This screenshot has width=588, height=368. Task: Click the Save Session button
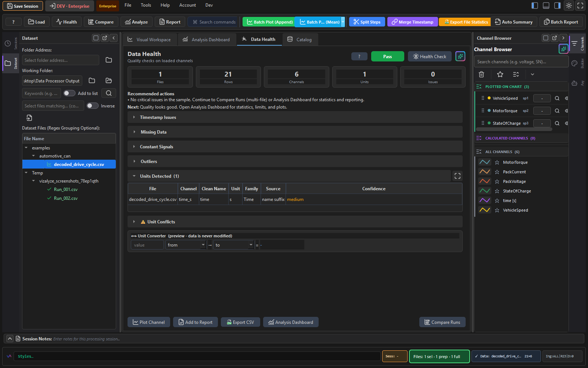23,6
